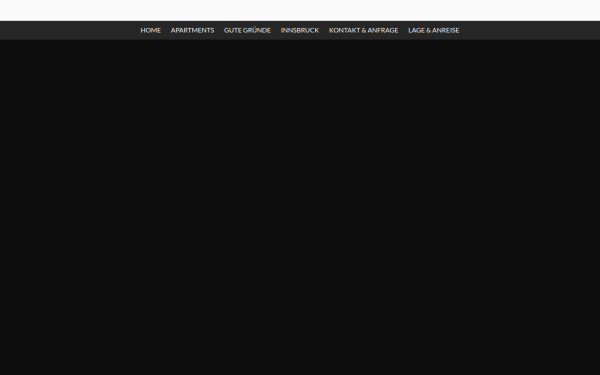Go to the APARTMENTS page
The height and width of the screenshot is (375, 600).
[192, 30]
